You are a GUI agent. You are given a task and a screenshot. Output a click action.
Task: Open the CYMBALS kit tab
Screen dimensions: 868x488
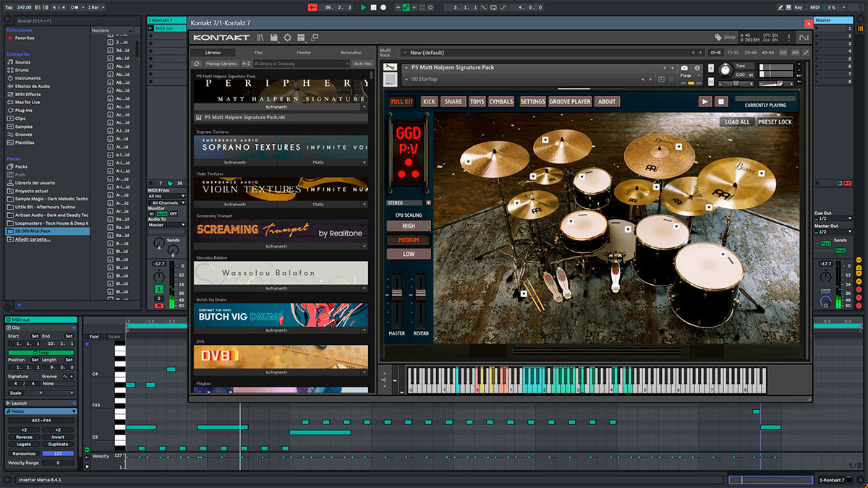point(501,102)
